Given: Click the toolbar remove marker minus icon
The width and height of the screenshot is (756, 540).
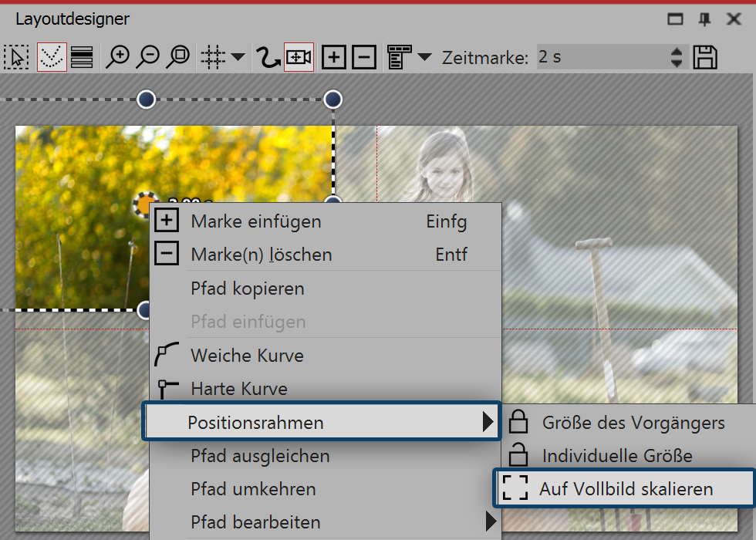Looking at the screenshot, I should [x=364, y=57].
